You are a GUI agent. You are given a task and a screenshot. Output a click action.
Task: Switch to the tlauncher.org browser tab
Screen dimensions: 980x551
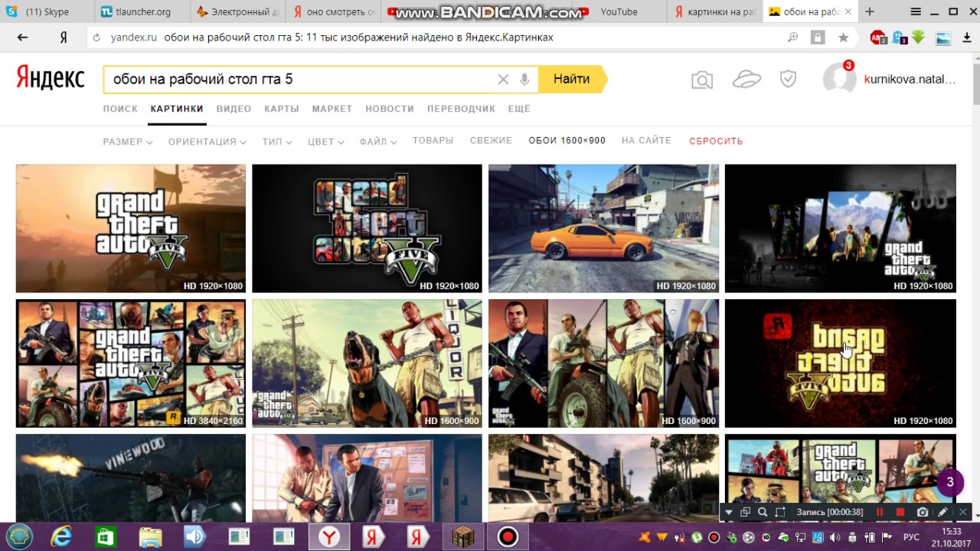[x=143, y=11]
